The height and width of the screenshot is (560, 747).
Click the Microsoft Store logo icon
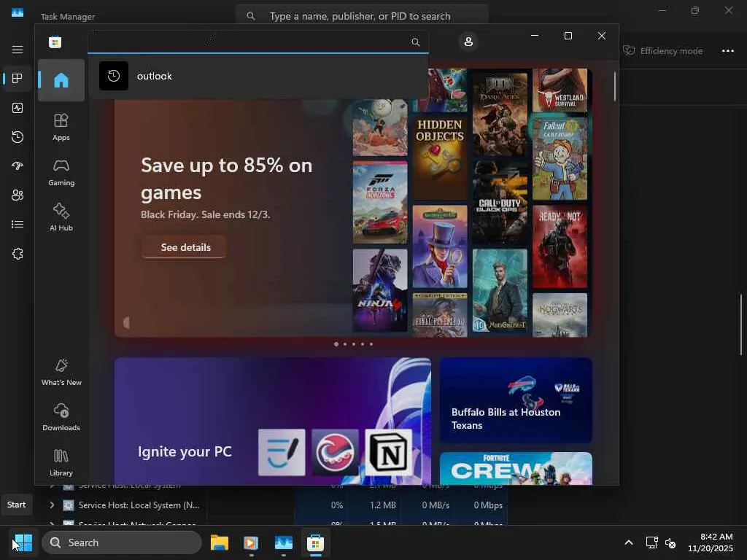(x=55, y=42)
